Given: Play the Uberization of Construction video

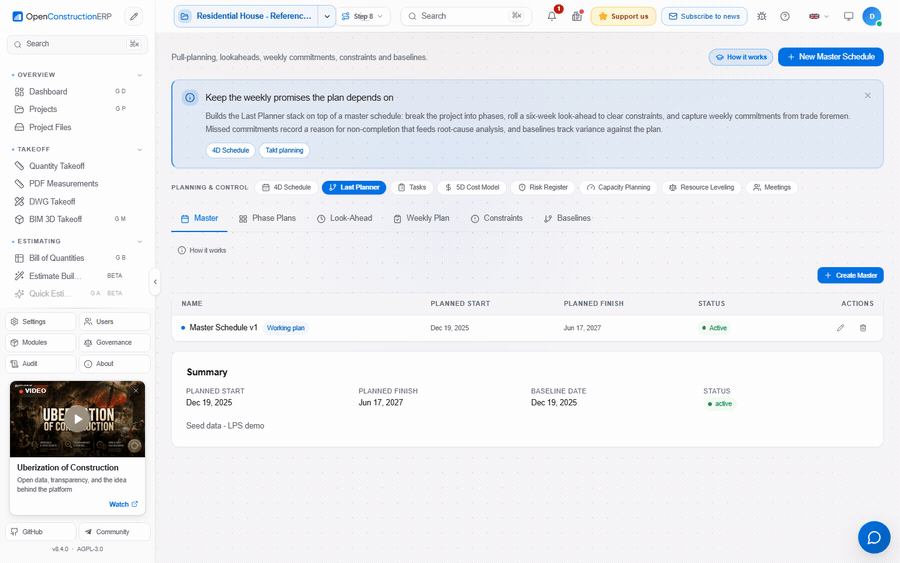Looking at the screenshot, I should [x=77, y=418].
